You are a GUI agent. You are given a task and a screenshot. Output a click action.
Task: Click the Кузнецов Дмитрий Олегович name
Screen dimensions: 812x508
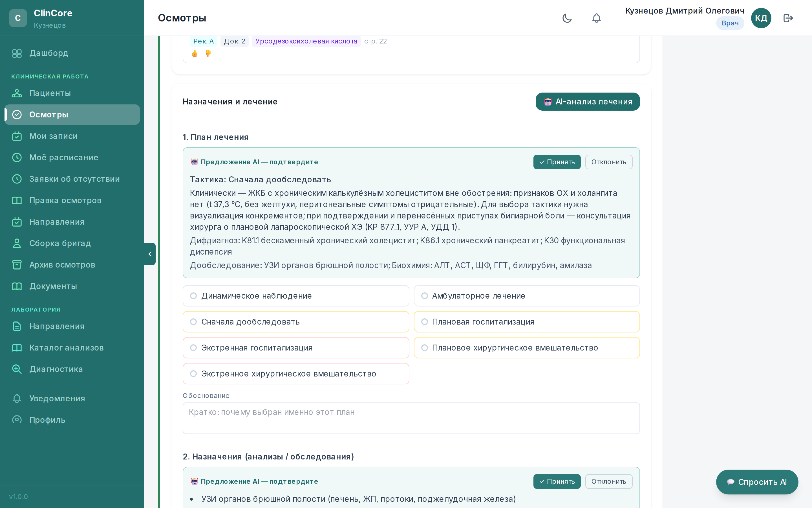(x=685, y=11)
